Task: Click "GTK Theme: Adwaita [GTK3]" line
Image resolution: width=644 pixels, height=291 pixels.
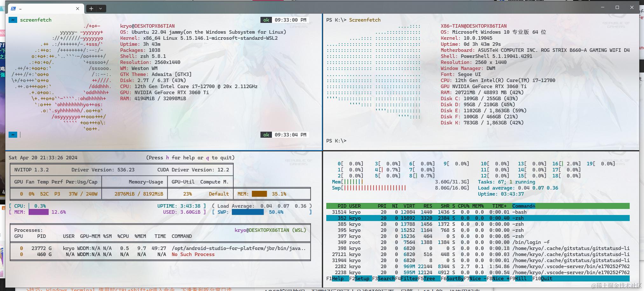Action: point(156,74)
